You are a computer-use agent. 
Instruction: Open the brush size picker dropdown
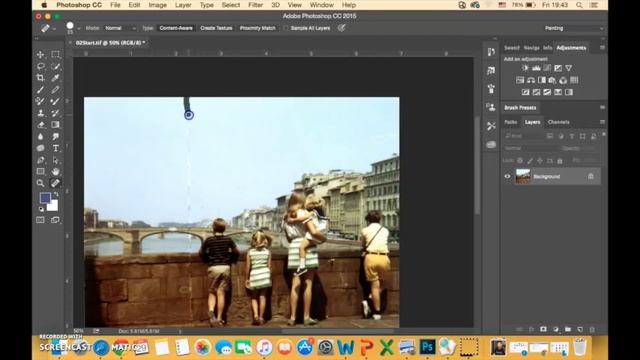[x=78, y=28]
